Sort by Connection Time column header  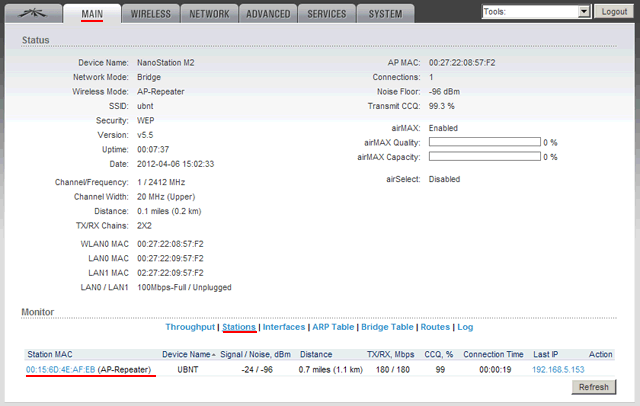pos(493,354)
